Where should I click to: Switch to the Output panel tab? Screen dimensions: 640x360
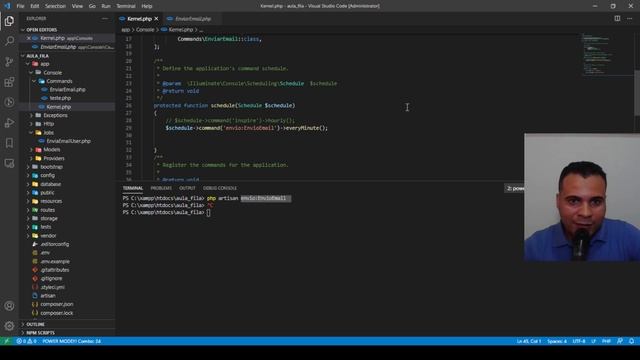(187, 188)
